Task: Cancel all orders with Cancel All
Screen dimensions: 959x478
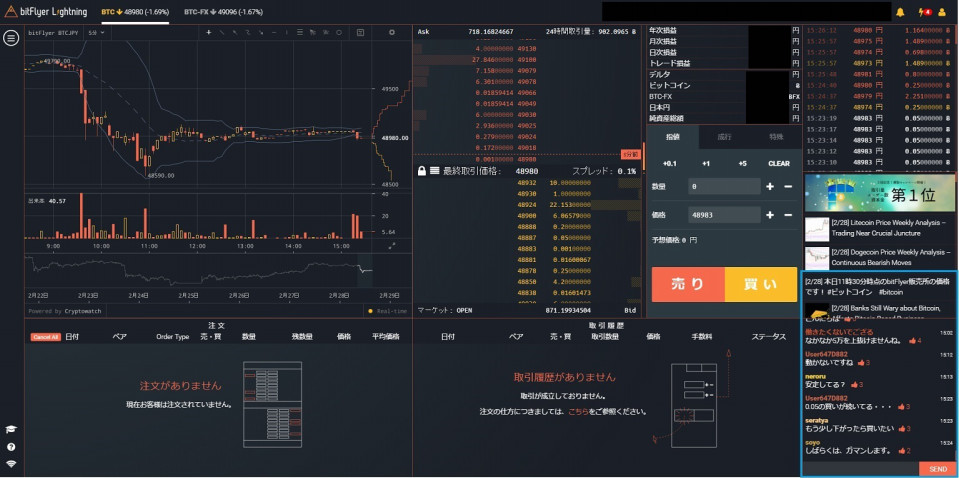Action: 45,337
